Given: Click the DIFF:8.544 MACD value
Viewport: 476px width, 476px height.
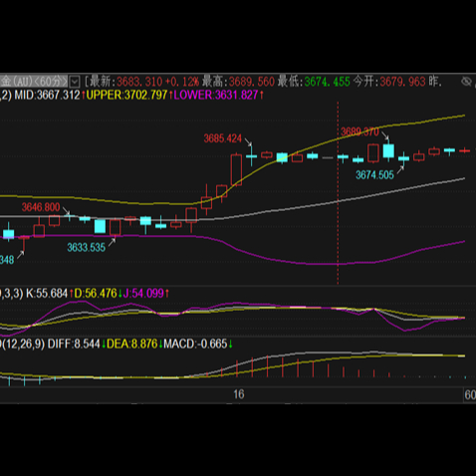Looking at the screenshot, I should click(x=74, y=344).
